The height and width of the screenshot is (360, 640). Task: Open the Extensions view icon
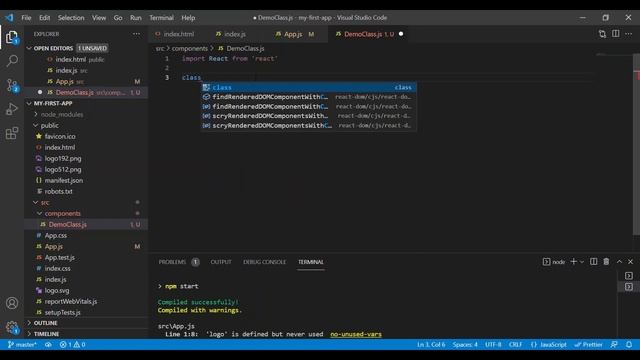click(12, 133)
